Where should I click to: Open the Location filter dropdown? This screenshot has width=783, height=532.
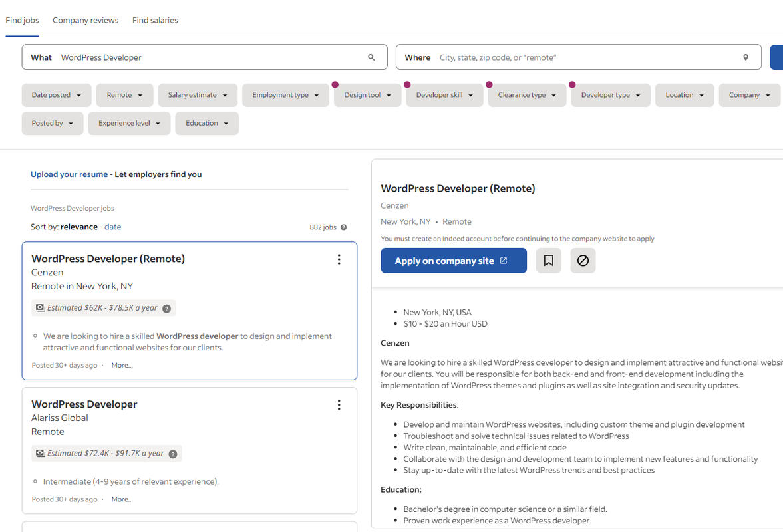coord(685,95)
